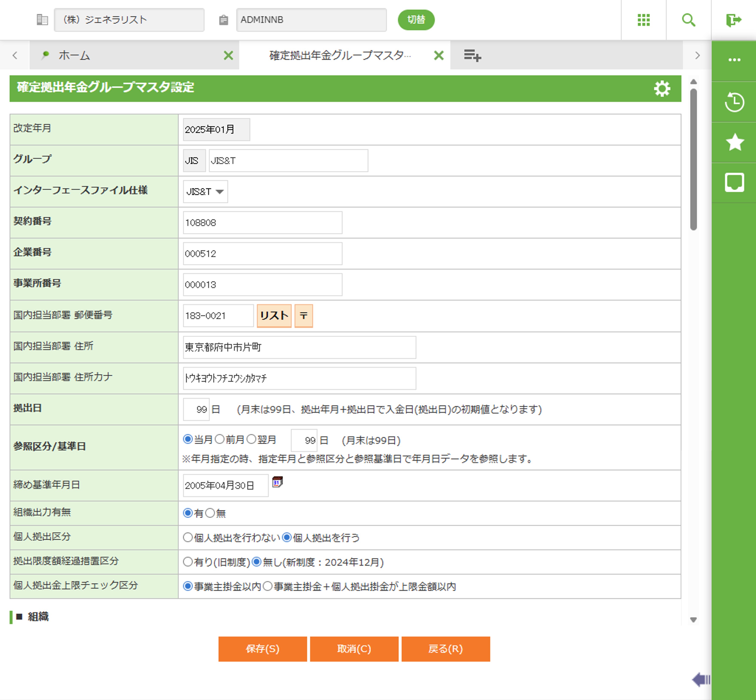756x700 pixels.
Task: Select 個人拠出を行わない radio button
Action: pos(188,538)
